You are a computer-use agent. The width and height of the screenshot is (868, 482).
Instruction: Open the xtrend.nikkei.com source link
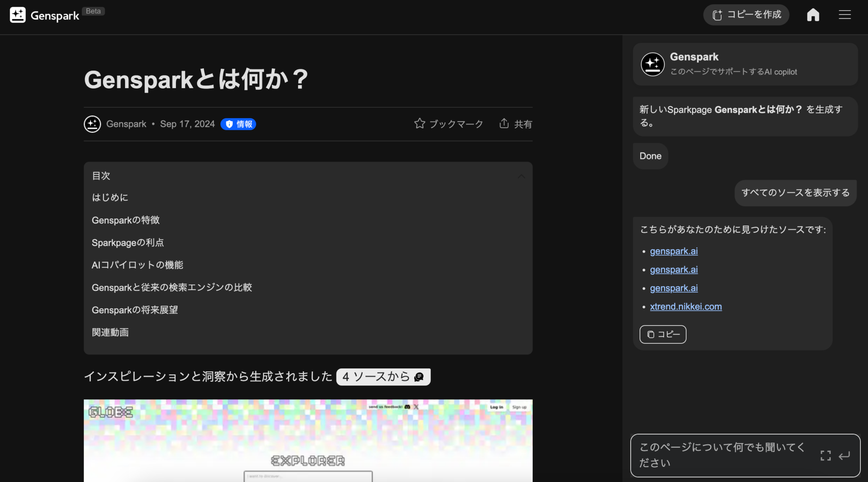pos(686,306)
